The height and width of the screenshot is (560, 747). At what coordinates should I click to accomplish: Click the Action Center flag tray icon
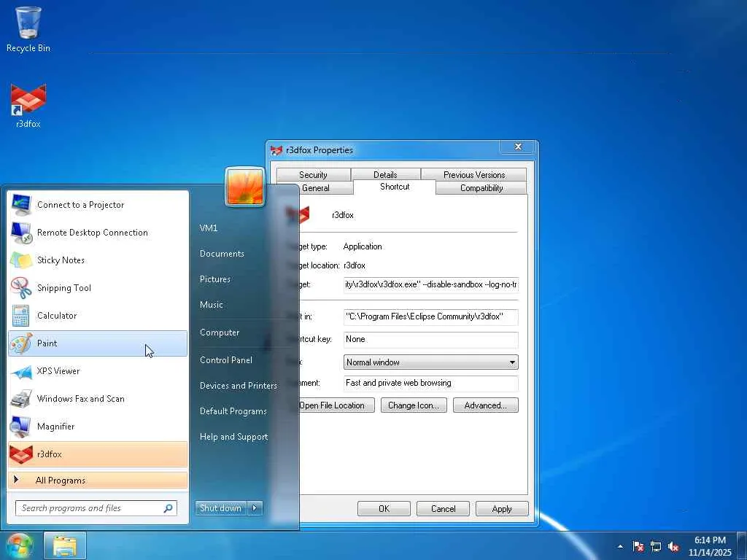[638, 546]
